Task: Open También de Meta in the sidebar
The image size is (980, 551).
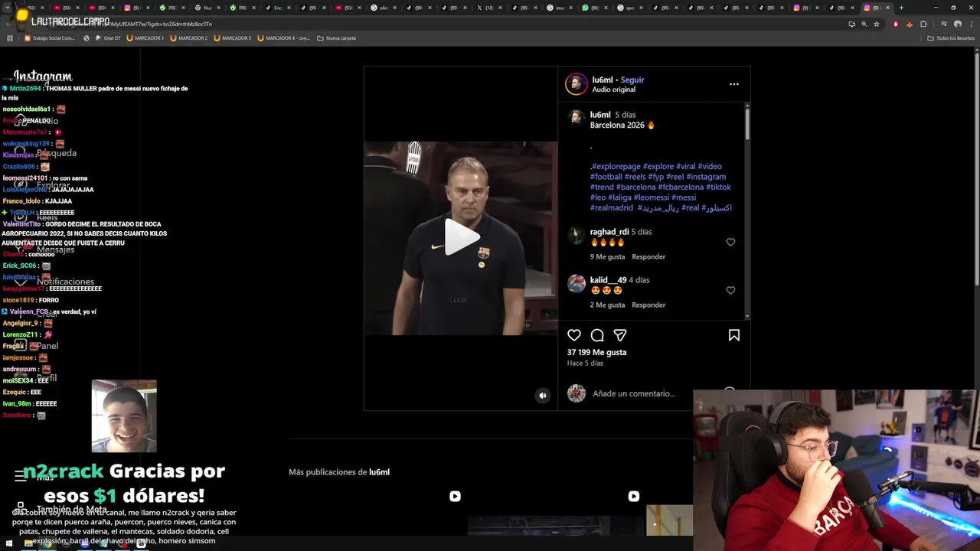Action: (x=61, y=509)
